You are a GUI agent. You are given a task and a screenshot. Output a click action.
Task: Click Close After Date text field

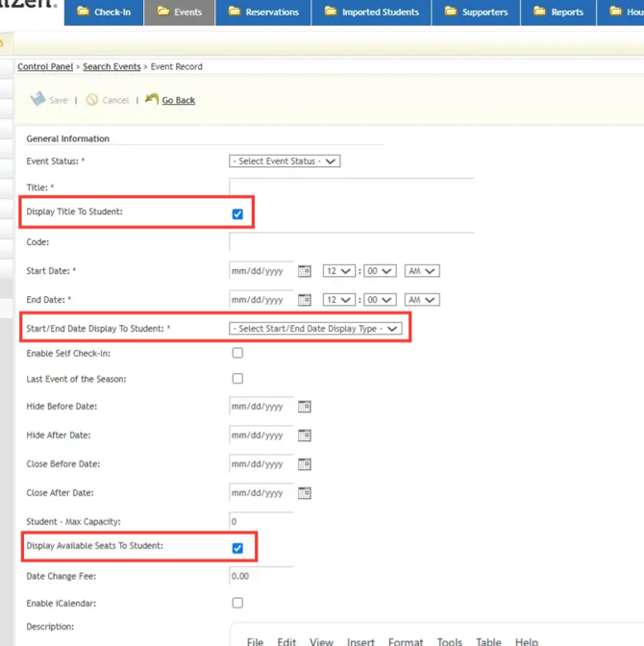[261, 493]
